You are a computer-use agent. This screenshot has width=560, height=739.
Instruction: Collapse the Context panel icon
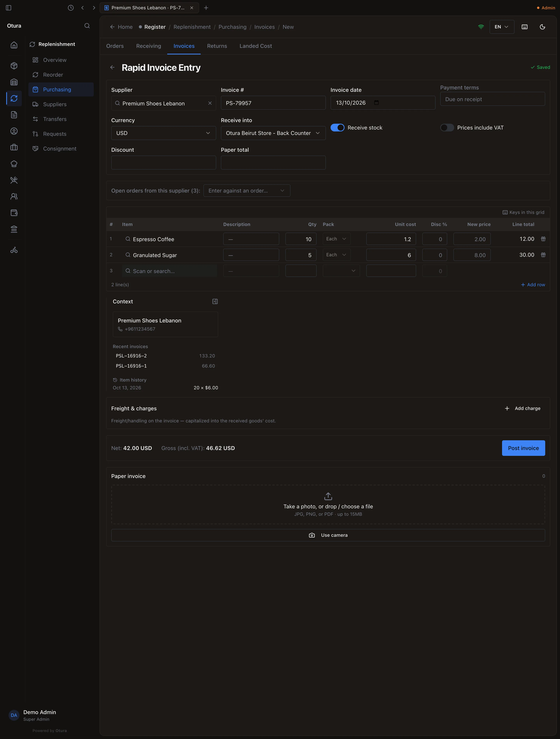click(x=215, y=301)
